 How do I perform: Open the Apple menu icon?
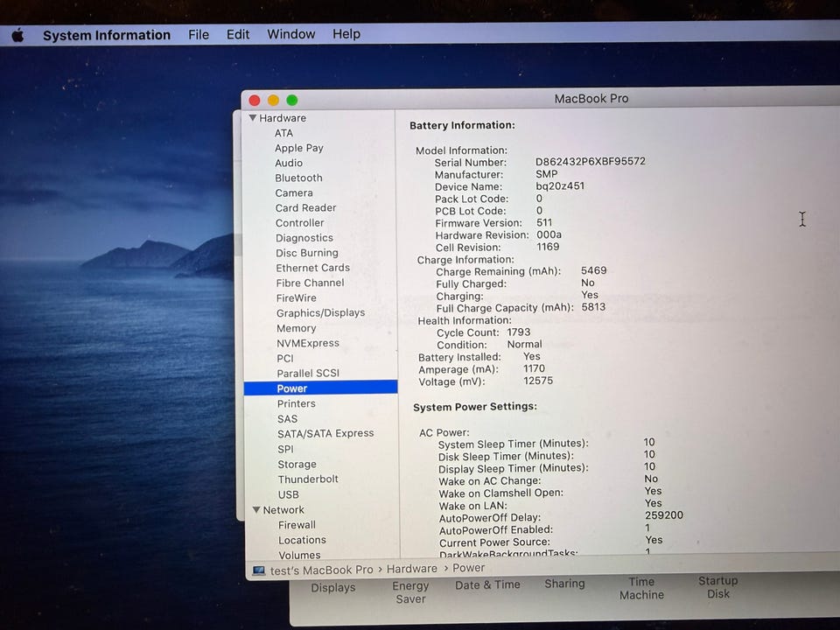[17, 35]
